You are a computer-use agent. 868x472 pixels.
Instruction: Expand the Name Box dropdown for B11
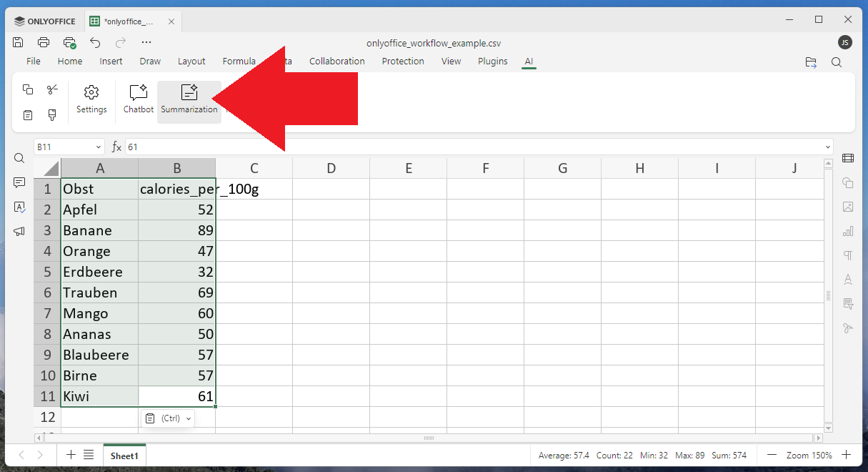tap(99, 147)
